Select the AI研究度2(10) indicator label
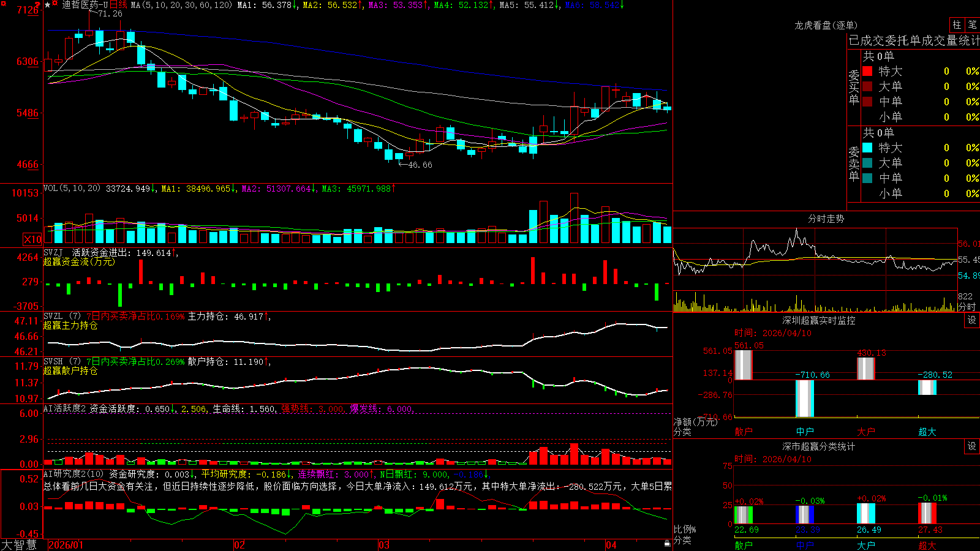This screenshot has height=551, width=980. tap(73, 474)
